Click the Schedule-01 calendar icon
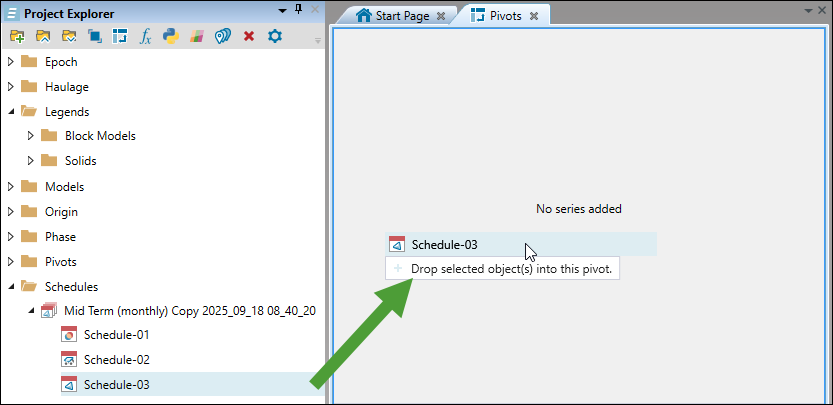The image size is (833, 405). [x=69, y=335]
